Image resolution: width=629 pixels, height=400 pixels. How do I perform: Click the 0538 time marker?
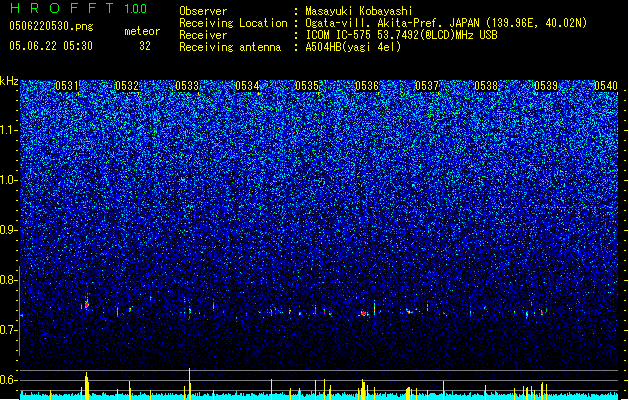tap(486, 86)
